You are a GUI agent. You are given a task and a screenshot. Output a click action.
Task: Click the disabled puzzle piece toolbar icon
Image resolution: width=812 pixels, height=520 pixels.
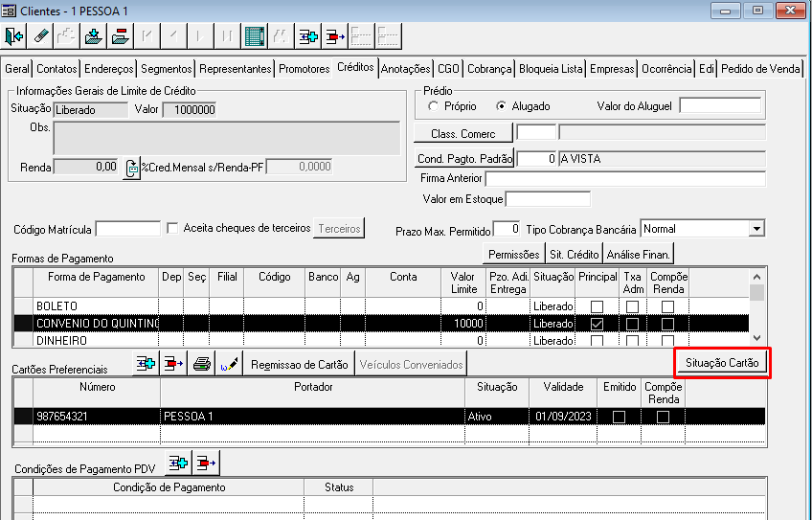tap(67, 36)
